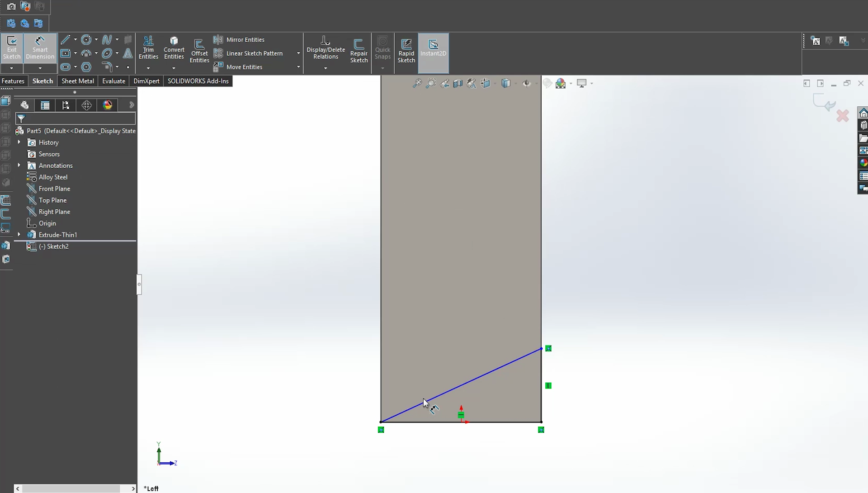
Task: Select the Polygon sketch tool
Action: click(x=86, y=67)
